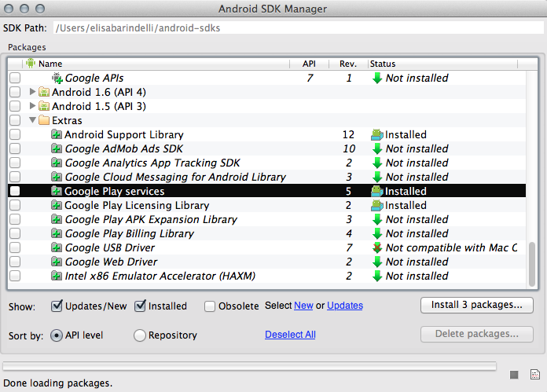Image resolution: width=547 pixels, height=392 pixels.
Task: Click the green download arrow for Google Web Driver
Action: click(377, 262)
